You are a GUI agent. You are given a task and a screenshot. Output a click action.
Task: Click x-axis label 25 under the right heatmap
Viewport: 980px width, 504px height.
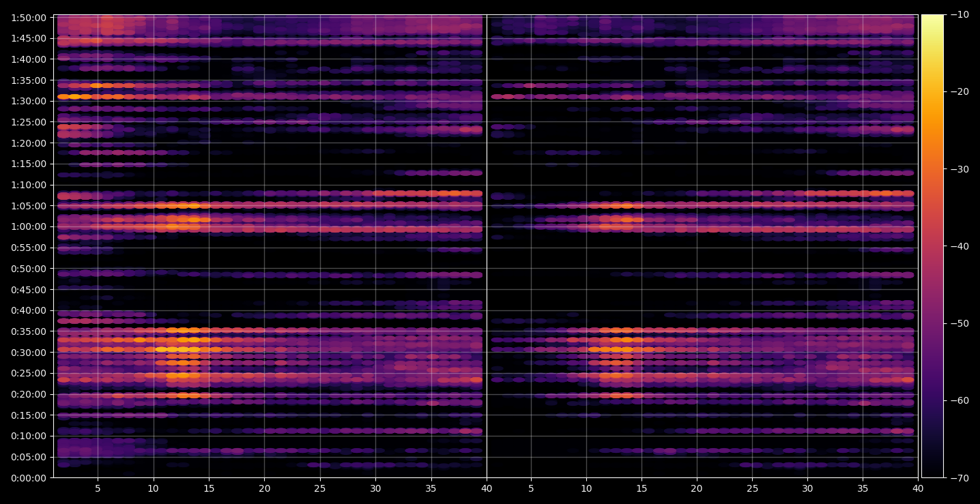[x=752, y=488]
